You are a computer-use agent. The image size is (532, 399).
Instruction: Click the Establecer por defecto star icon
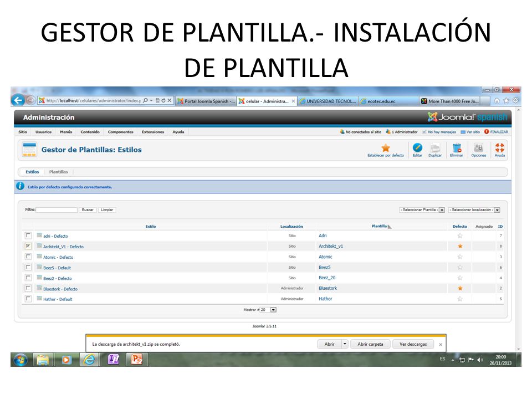click(x=386, y=147)
